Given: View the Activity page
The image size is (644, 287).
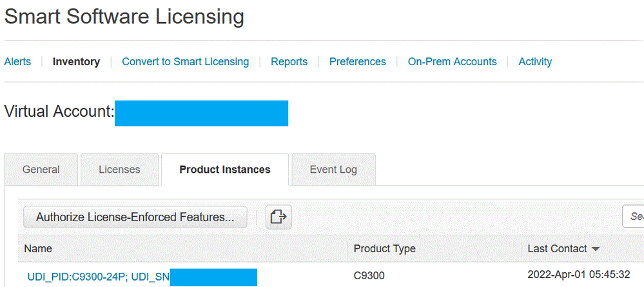Looking at the screenshot, I should pos(535,62).
